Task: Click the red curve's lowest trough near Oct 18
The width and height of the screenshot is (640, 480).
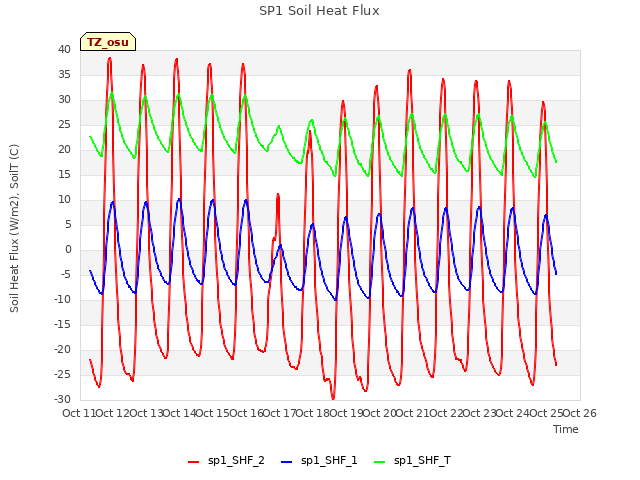Action: (333, 398)
